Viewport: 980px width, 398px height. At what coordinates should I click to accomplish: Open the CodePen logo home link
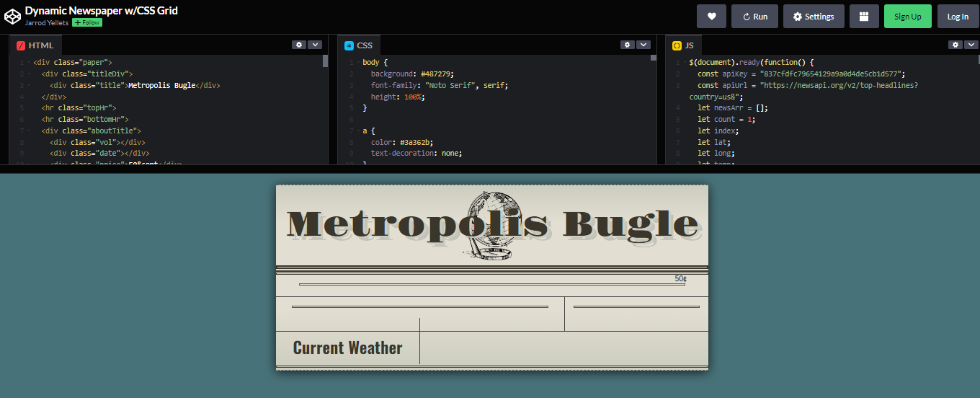[x=12, y=16]
